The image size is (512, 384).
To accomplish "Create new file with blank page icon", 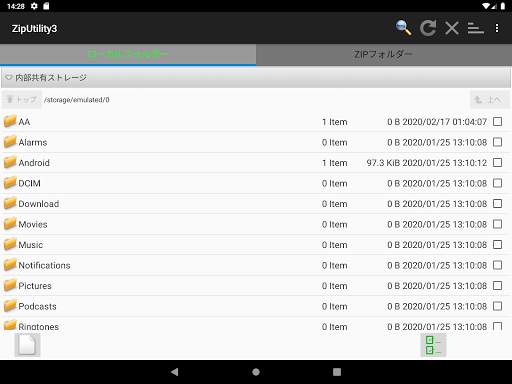I will point(27,345).
